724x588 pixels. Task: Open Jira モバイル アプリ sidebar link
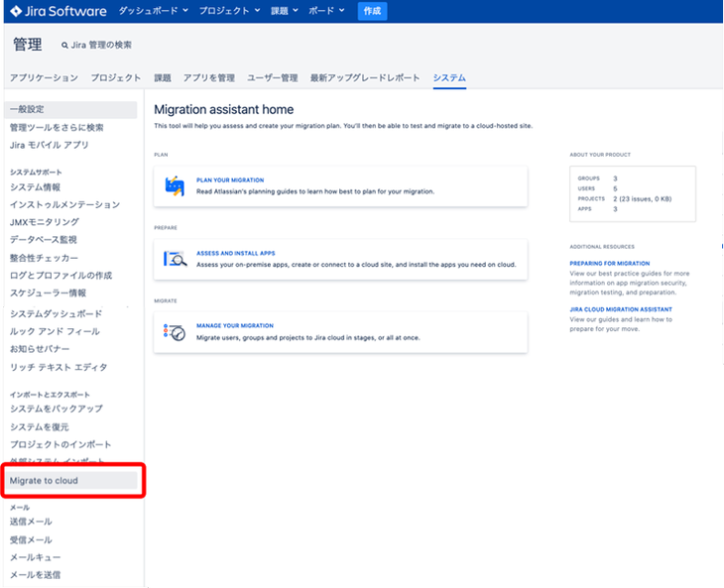(x=49, y=145)
